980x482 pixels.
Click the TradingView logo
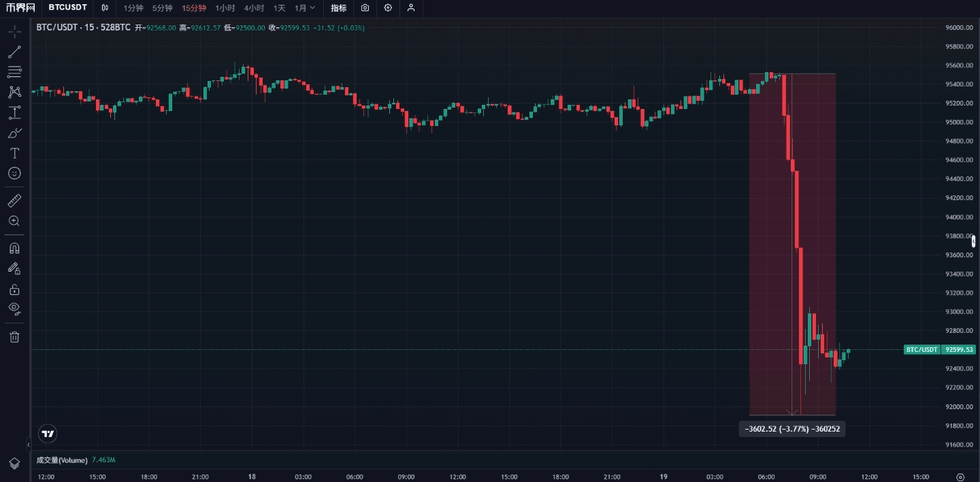(x=46, y=434)
